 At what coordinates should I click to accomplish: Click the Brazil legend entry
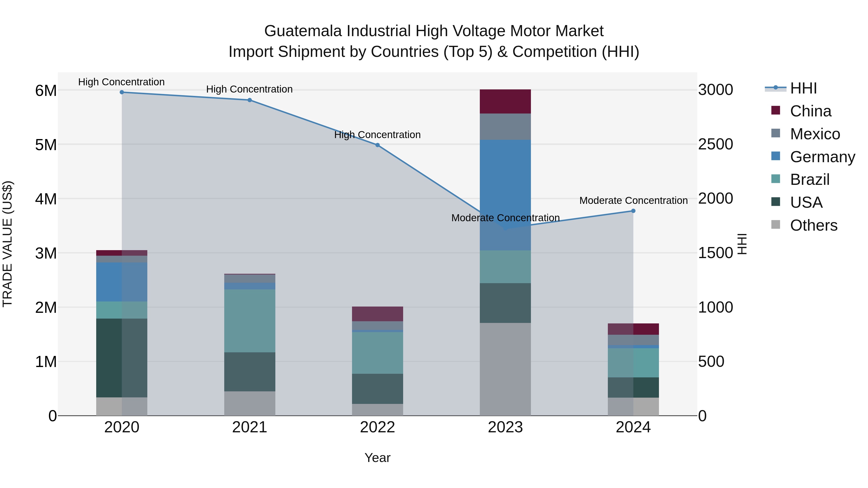point(800,180)
